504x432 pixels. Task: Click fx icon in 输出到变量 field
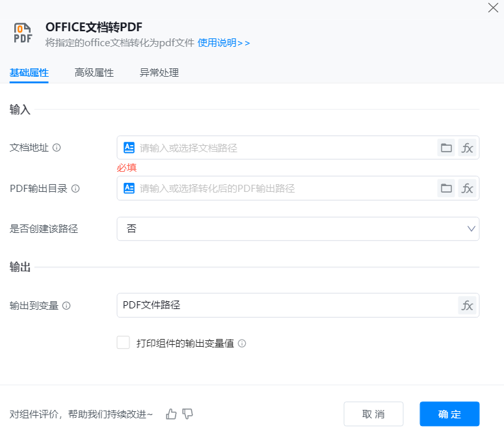tap(467, 305)
